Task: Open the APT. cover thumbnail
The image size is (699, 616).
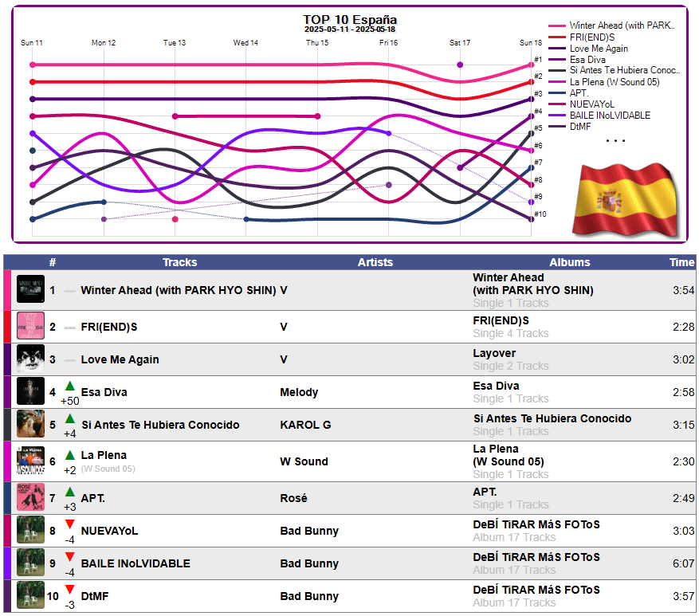Action: [x=30, y=497]
